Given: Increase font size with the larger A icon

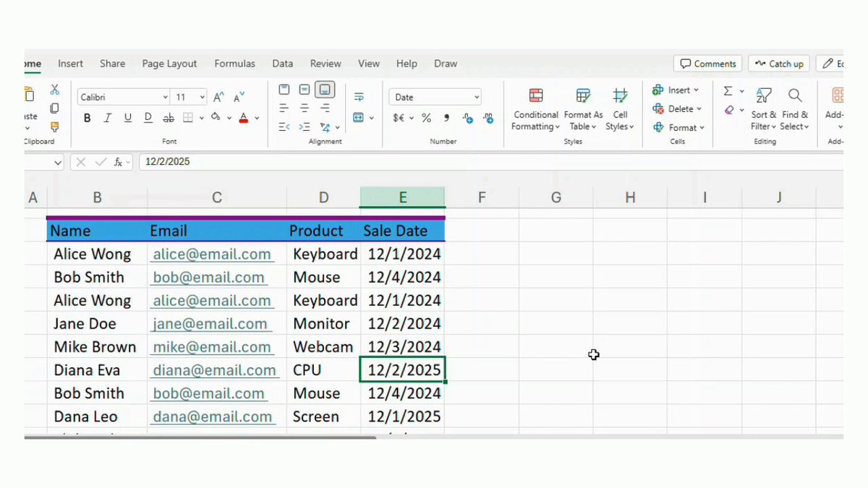Looking at the screenshot, I should [x=218, y=97].
